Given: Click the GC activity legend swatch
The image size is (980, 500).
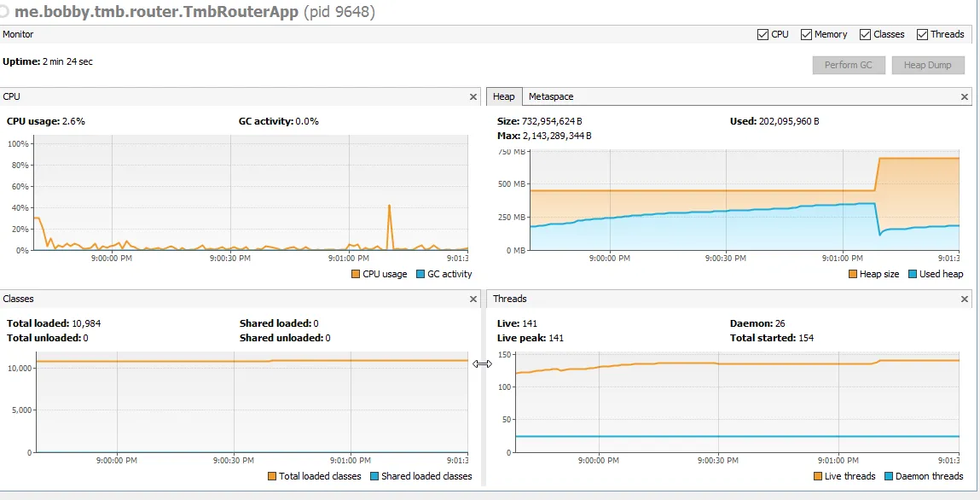Looking at the screenshot, I should pos(421,274).
